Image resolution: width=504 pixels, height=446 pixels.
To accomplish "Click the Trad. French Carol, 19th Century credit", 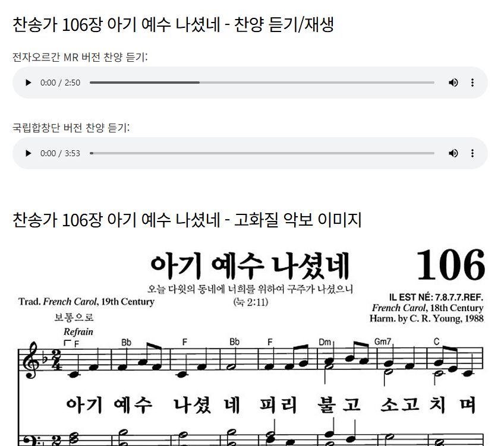I will (86, 302).
